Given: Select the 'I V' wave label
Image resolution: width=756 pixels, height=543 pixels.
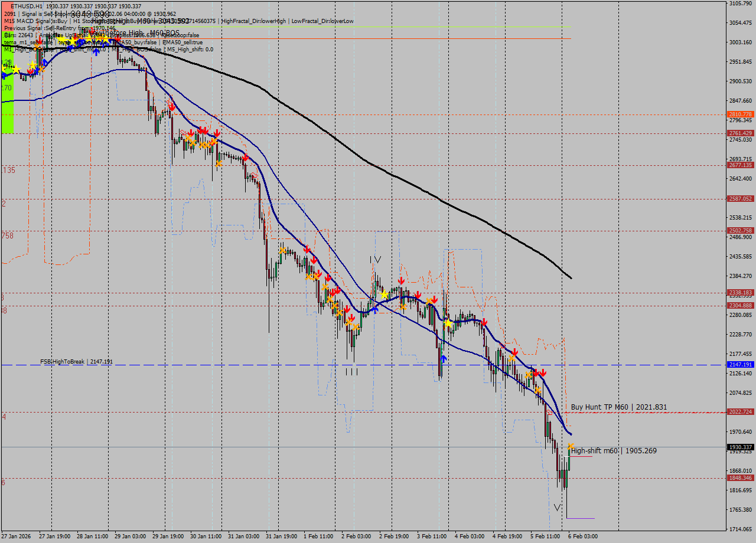Looking at the screenshot, I should (x=375, y=259).
